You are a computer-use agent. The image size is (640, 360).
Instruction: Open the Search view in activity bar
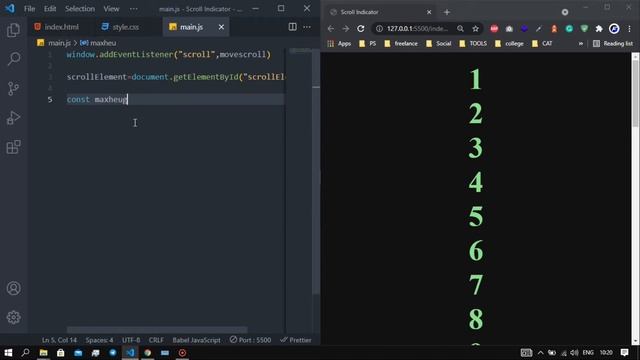point(13,59)
